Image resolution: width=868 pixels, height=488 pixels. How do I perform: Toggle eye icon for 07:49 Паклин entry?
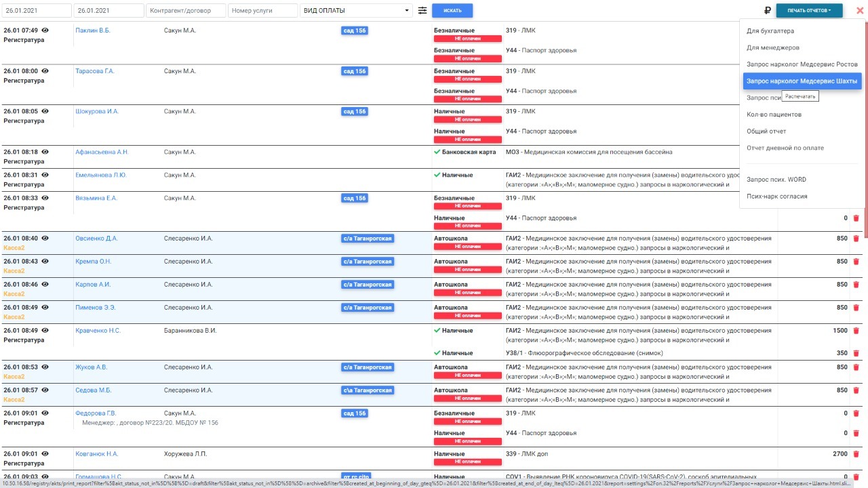coord(45,30)
